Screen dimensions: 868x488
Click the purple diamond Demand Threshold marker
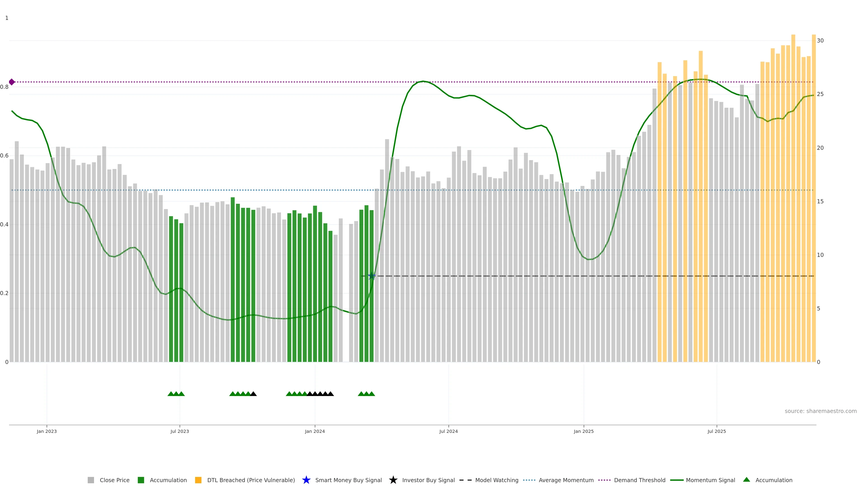(12, 82)
